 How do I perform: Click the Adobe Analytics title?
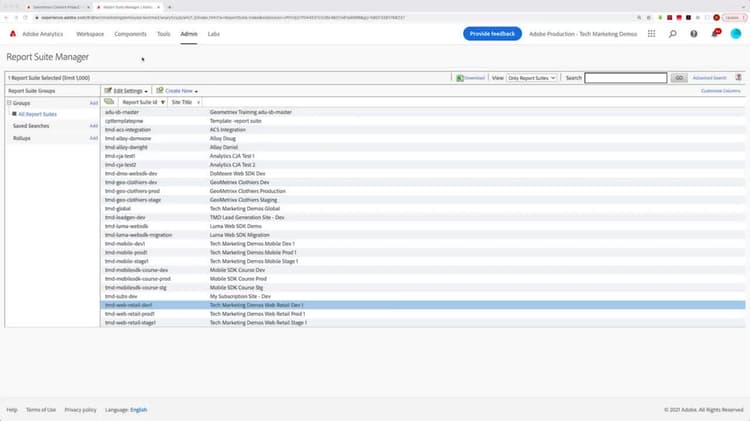click(x=43, y=34)
